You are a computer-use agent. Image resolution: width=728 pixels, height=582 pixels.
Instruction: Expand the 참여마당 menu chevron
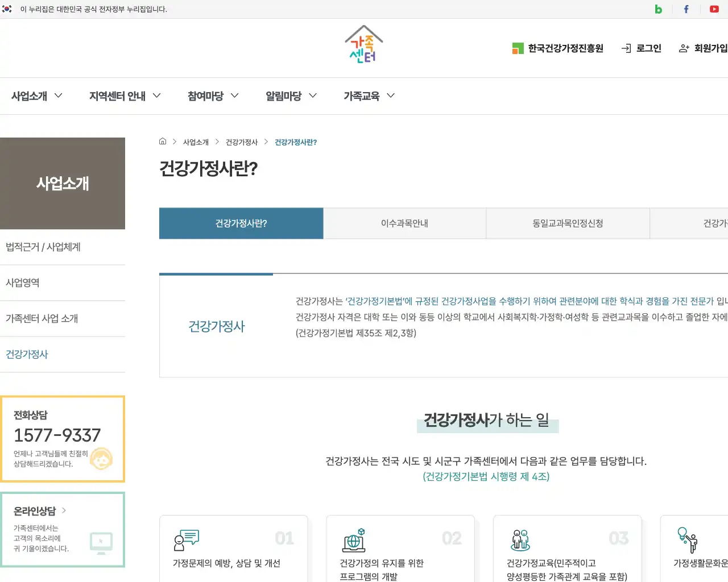click(x=234, y=95)
